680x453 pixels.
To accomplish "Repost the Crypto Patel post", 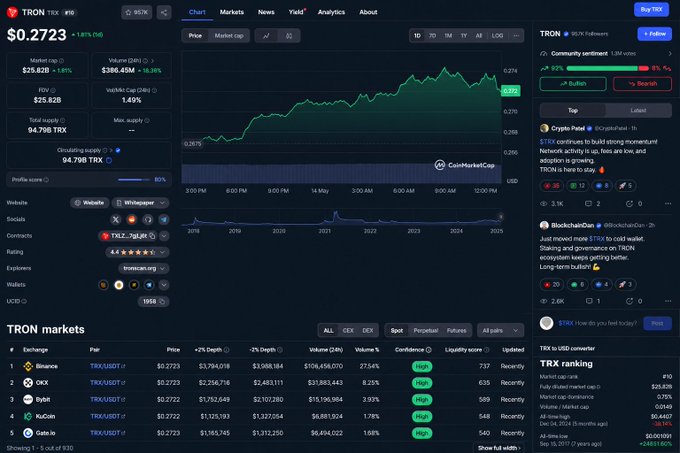I will (633, 203).
